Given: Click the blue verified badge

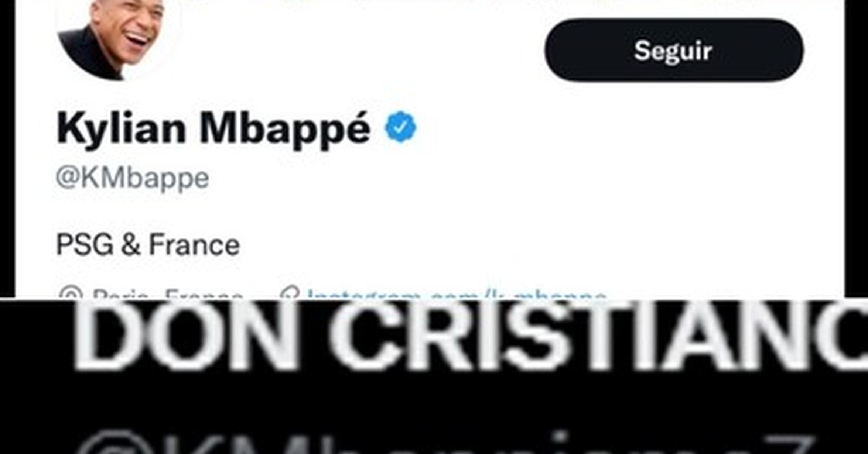Looking at the screenshot, I should coord(401,127).
